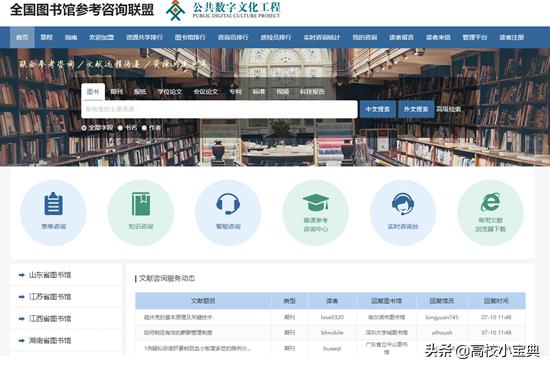Switch to the 标准 search tab
Screen dimensions: 550x368
click(259, 92)
